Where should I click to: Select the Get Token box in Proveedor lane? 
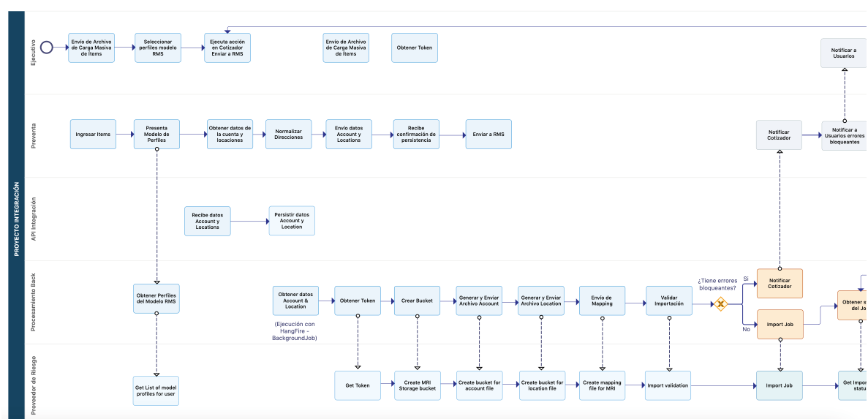click(x=358, y=385)
